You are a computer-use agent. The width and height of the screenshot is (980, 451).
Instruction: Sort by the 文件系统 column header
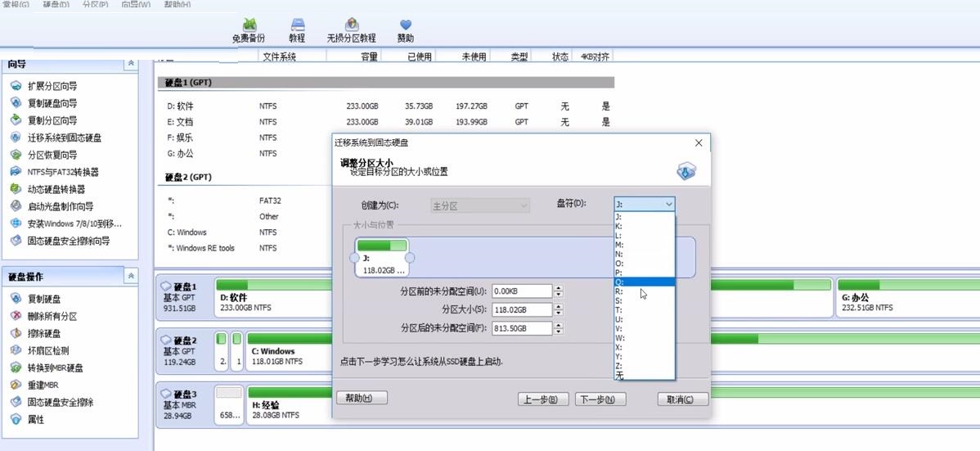292,56
